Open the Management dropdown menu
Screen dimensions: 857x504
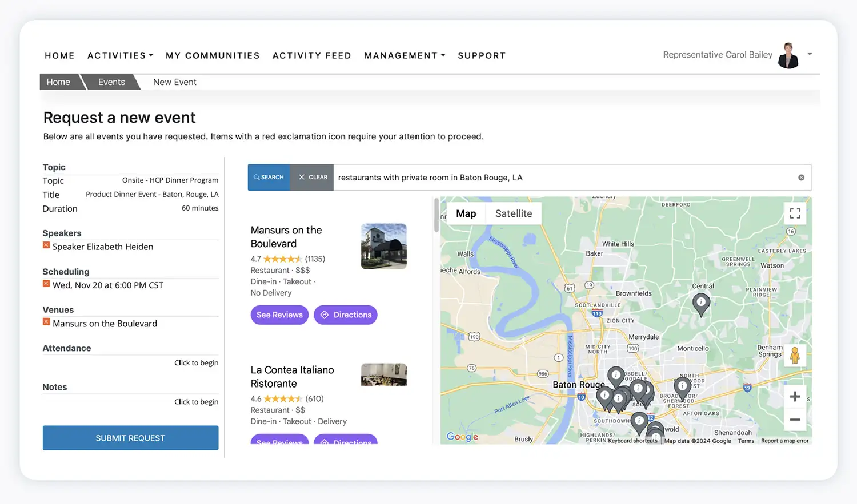pyautogui.click(x=404, y=55)
